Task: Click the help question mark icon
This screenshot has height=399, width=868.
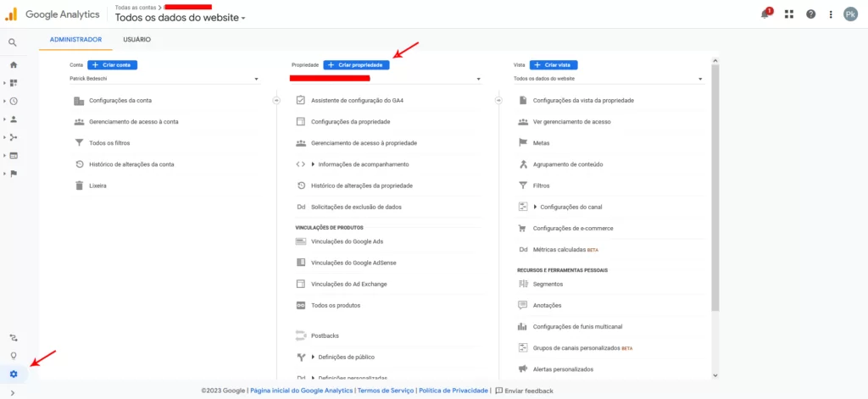Action: click(x=811, y=14)
